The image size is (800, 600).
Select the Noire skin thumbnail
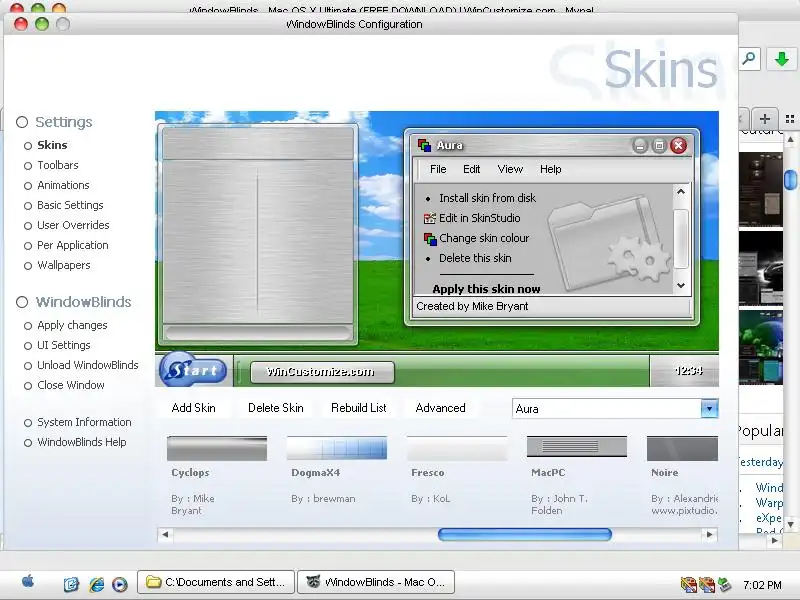(x=682, y=448)
